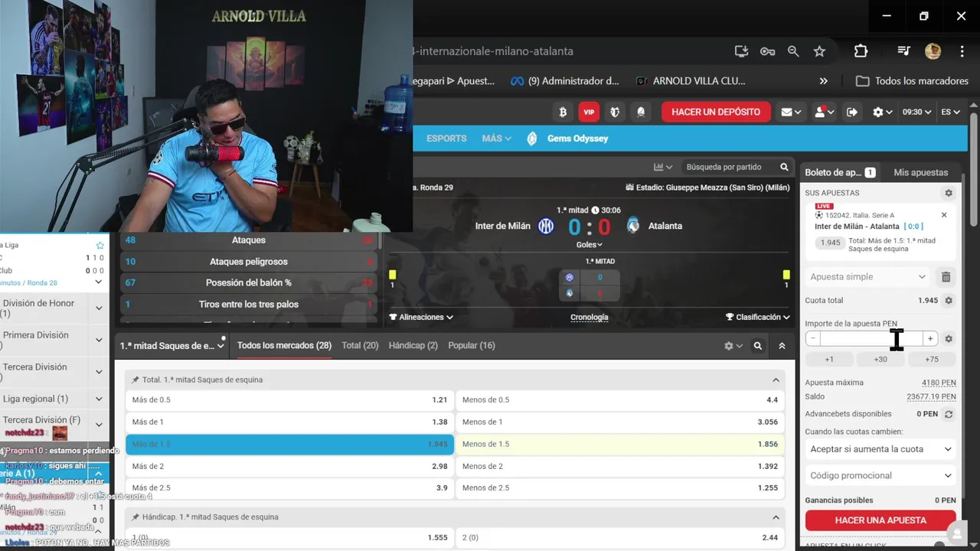The height and width of the screenshot is (551, 980).
Task: Add +30 to the bet amount
Action: tap(880, 359)
